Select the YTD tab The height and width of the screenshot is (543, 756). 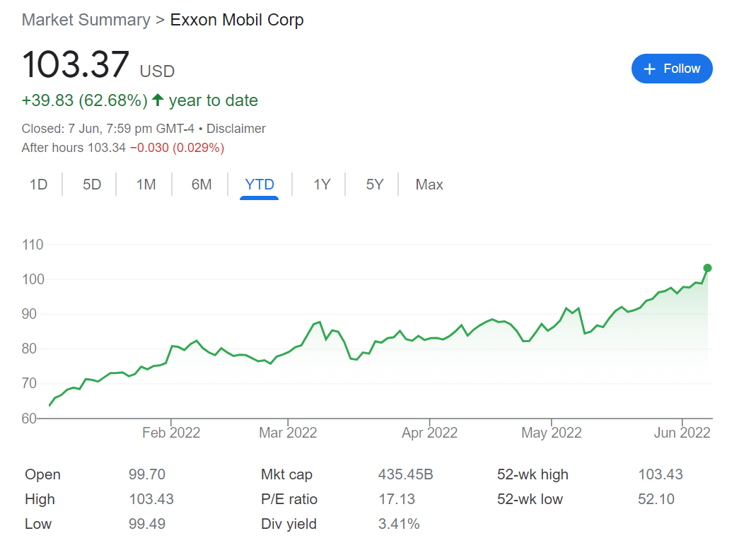(260, 185)
